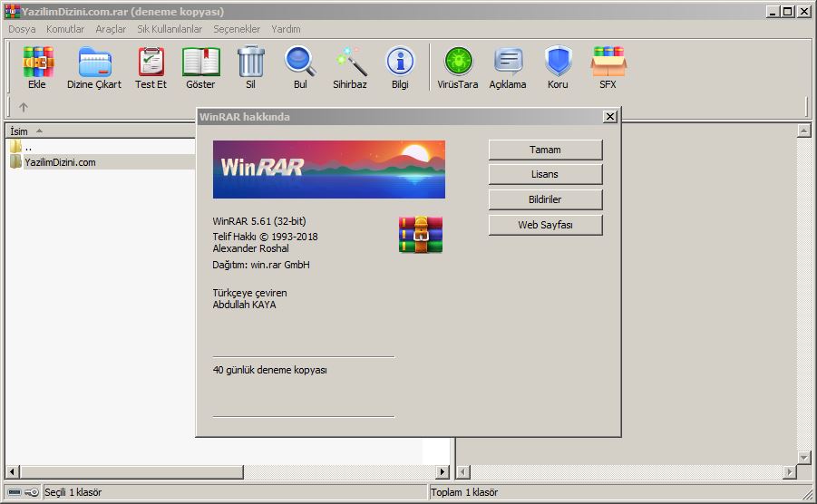Click the WinRAR title bar app icon
This screenshot has height=504, width=817.
coord(13,11)
